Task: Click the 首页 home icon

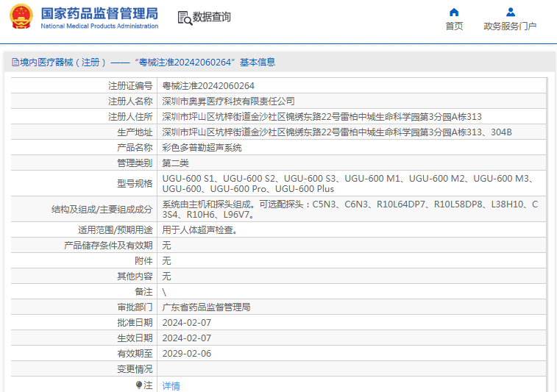Action: click(x=454, y=13)
